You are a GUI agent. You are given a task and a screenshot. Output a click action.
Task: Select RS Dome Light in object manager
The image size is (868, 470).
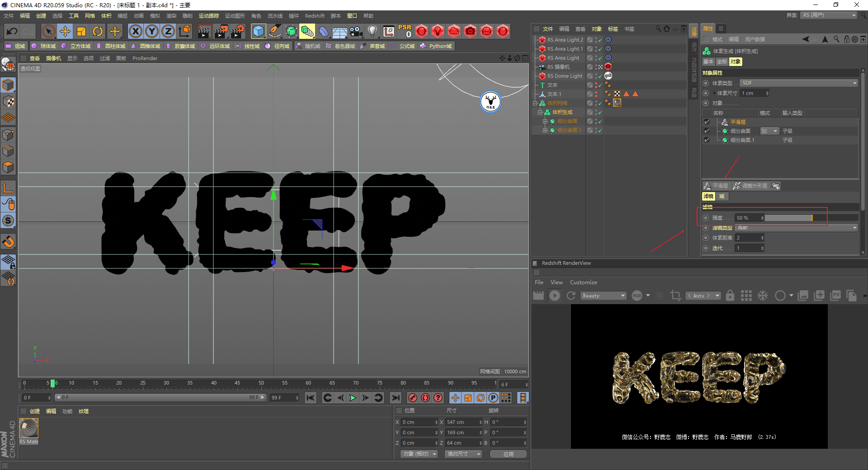(565, 76)
